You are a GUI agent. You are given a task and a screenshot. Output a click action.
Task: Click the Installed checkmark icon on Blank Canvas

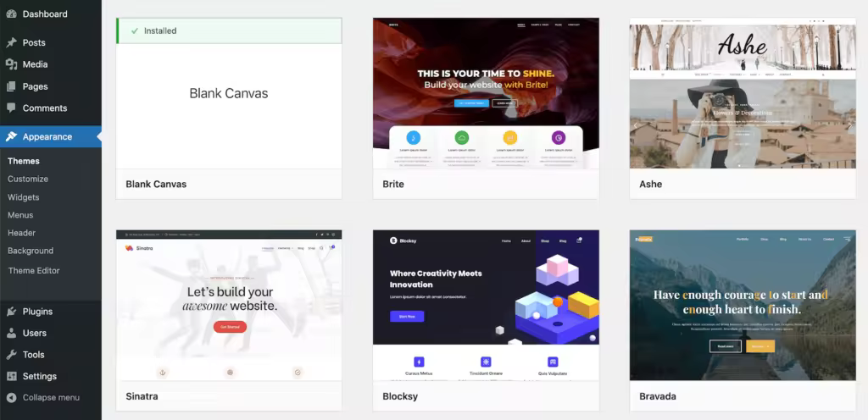pos(135,31)
